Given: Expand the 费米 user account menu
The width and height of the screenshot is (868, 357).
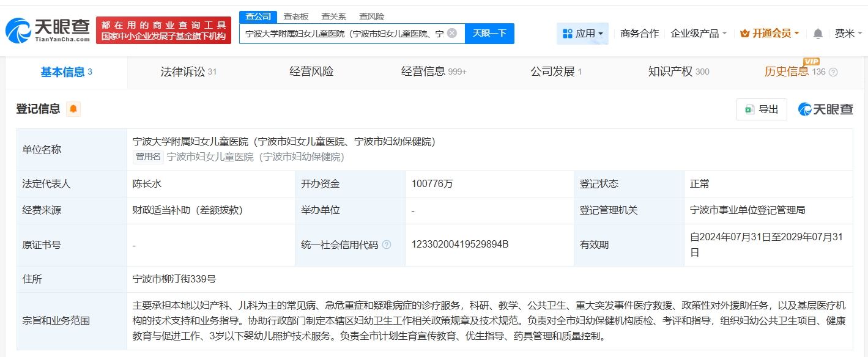Looking at the screenshot, I should (848, 34).
